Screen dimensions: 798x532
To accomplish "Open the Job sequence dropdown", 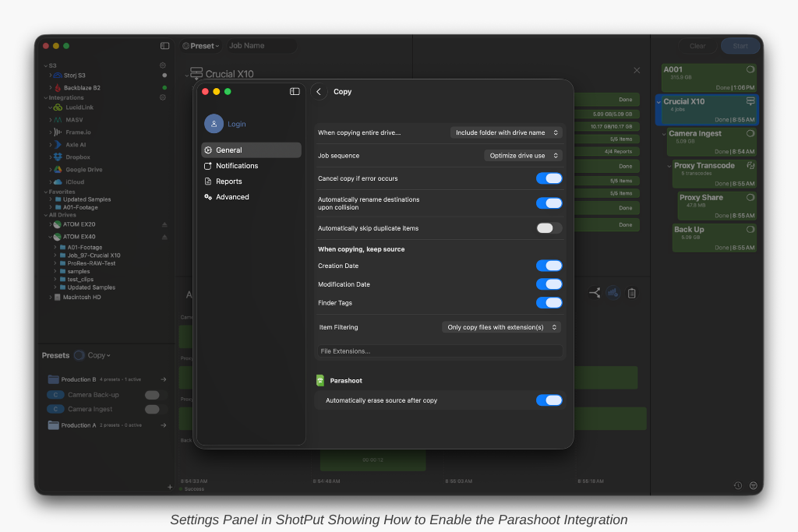I will pyautogui.click(x=523, y=156).
